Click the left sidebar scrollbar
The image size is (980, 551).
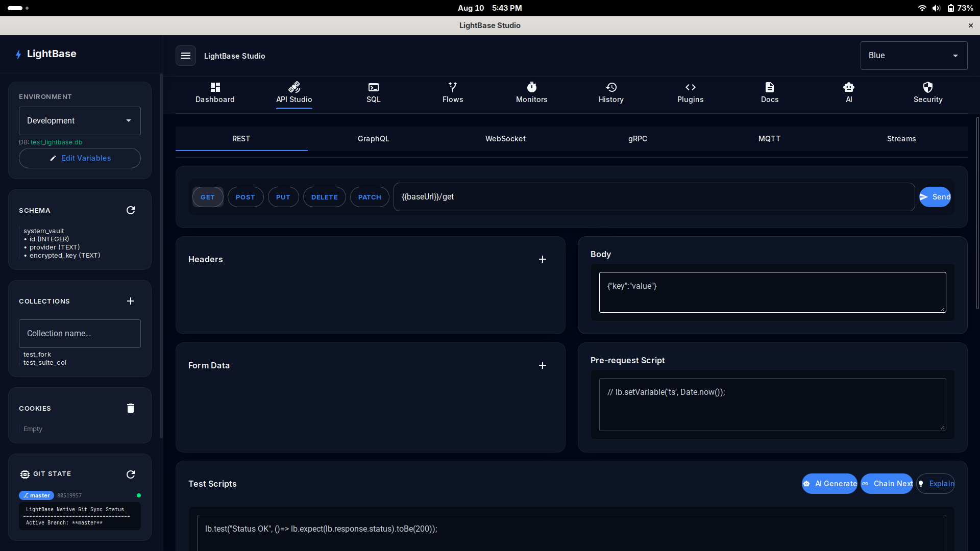coord(161,255)
